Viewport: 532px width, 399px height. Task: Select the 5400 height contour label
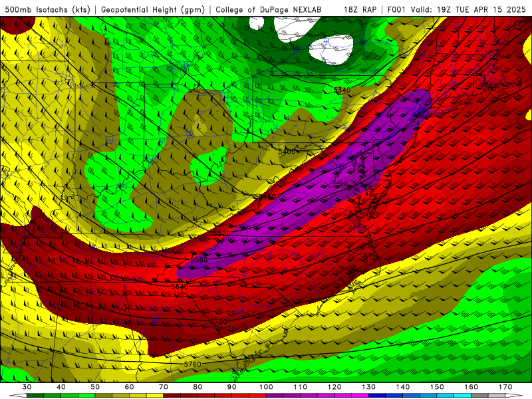click(x=287, y=152)
